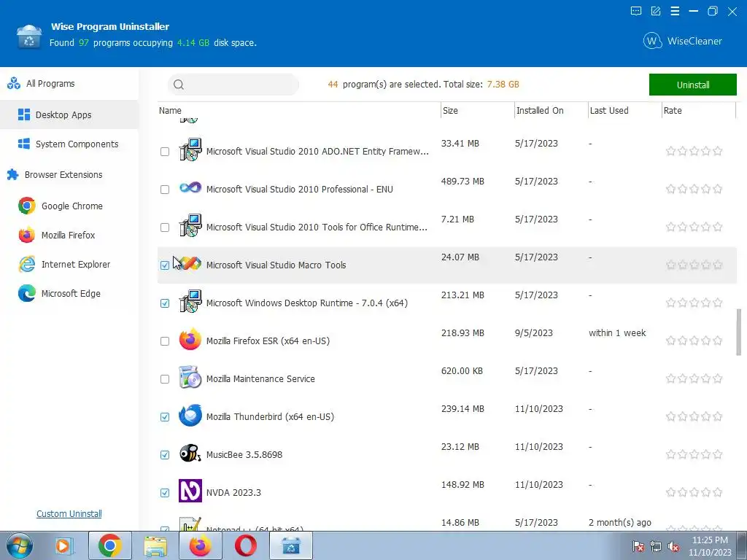This screenshot has width=747, height=560.
Task: Click the Custom Uninstall link
Action: [69, 514]
